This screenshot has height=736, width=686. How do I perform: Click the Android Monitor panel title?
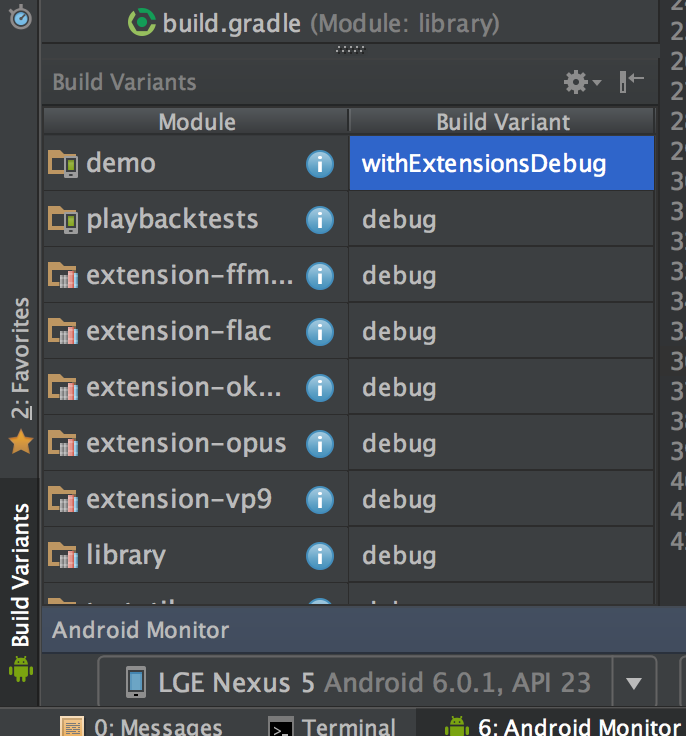point(140,630)
